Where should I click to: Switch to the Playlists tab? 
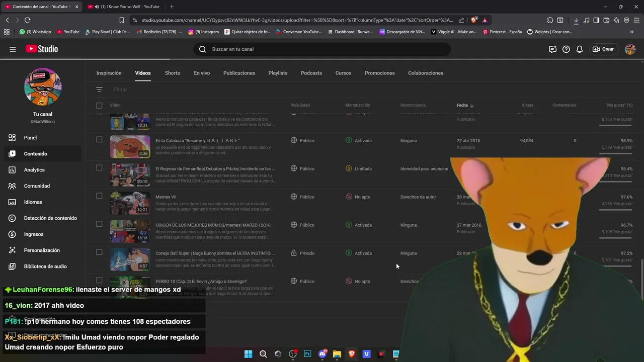point(278,73)
